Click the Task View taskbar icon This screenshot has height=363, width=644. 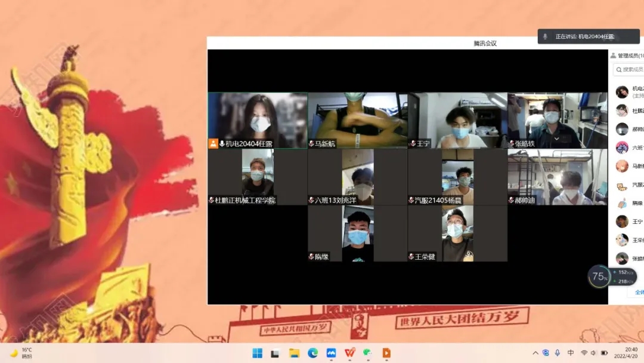coord(275,353)
